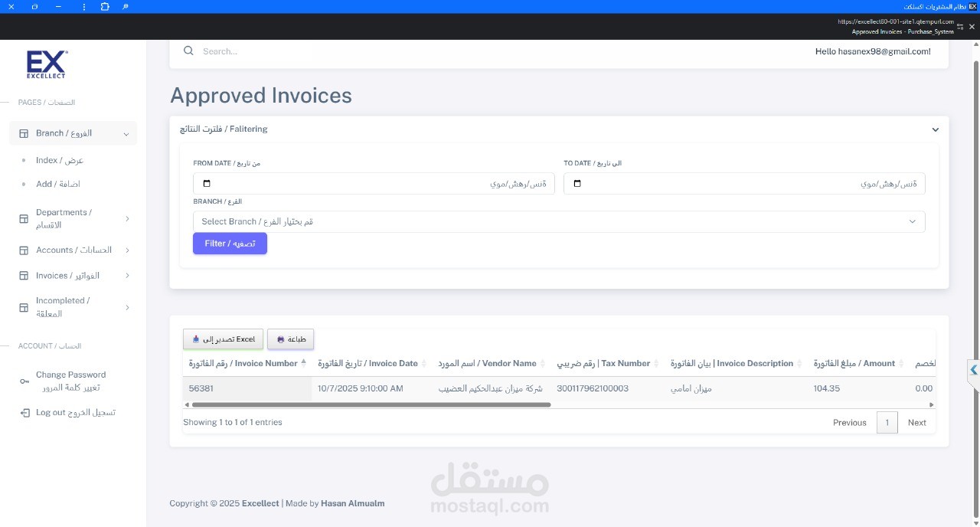
Task: Click the Log out door-arrow icon
Action: 24,413
